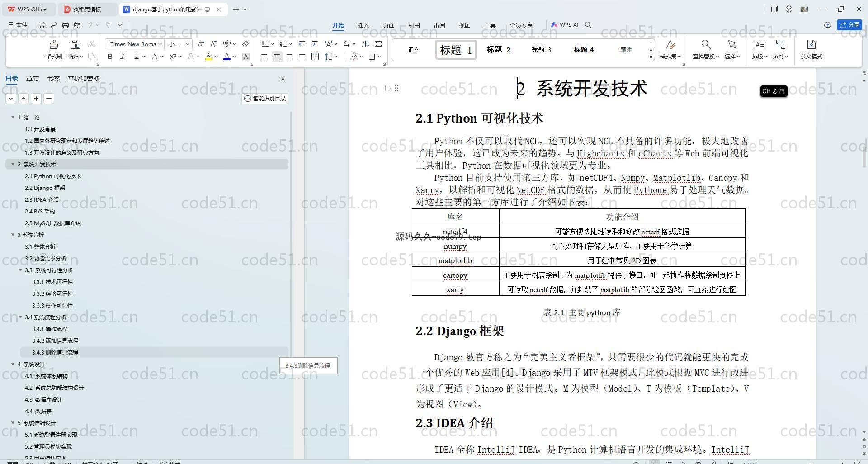
Task: Click the Official Document Mode (公文模式) icon
Action: coord(811,44)
